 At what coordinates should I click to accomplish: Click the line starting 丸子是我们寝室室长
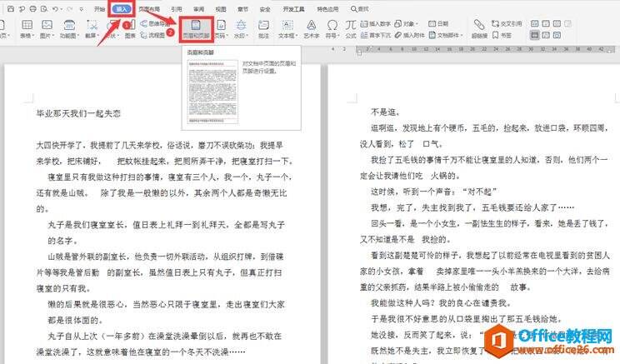(166, 225)
